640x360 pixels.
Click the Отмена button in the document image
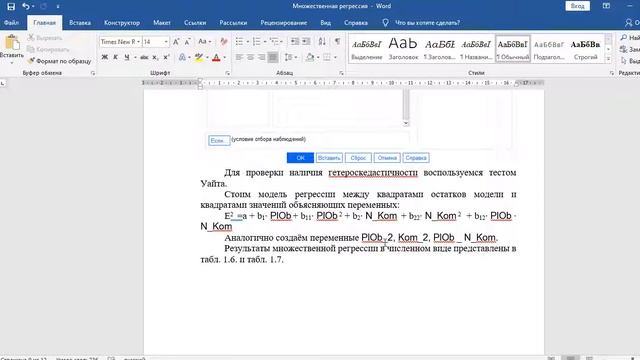pos(387,158)
